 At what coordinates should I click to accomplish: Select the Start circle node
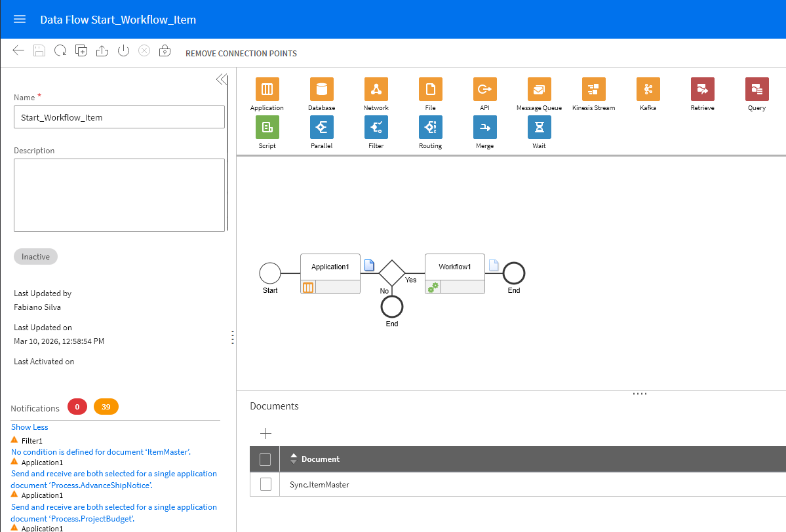point(269,273)
